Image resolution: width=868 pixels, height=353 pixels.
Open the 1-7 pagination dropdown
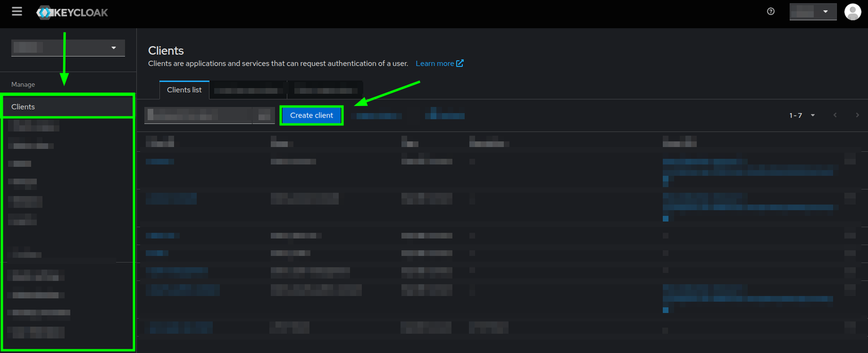[x=801, y=115]
